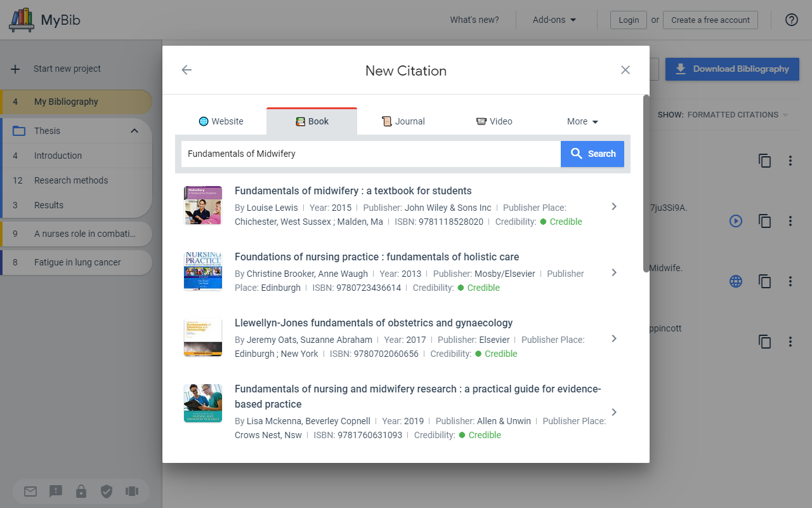Viewport: 812px width, 508px height.
Task: Click the play circle icon on citation
Action: [736, 221]
